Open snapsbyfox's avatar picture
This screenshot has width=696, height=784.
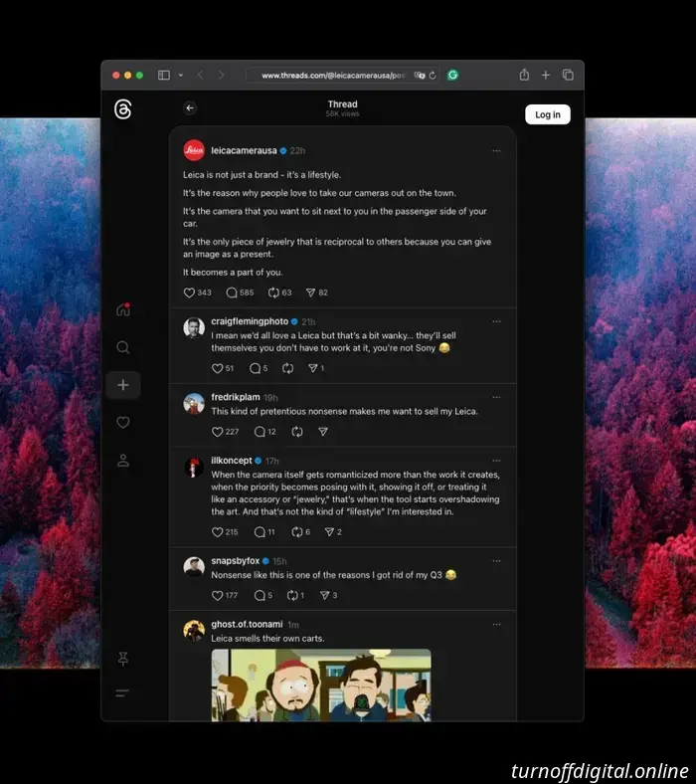[x=194, y=567]
